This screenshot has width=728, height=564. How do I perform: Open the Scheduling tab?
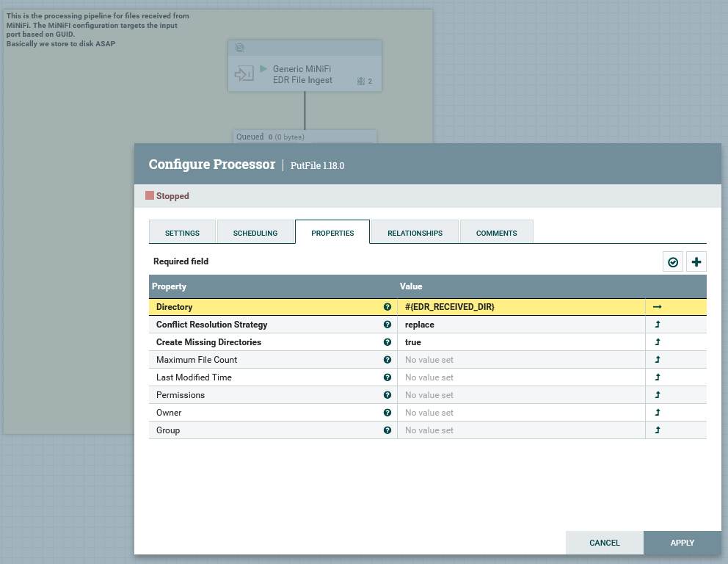255,233
